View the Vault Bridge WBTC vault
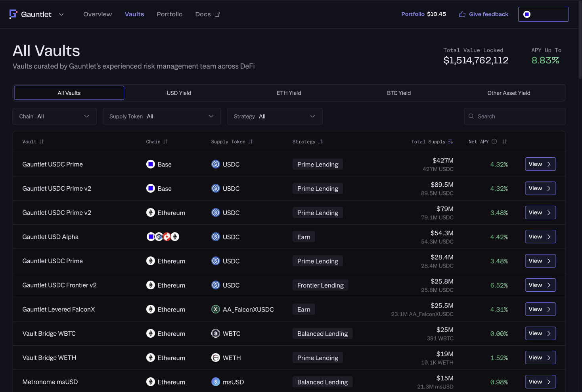 click(x=540, y=333)
